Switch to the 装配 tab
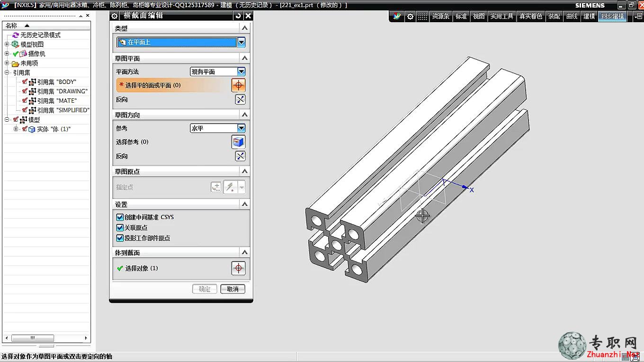 tap(554, 16)
